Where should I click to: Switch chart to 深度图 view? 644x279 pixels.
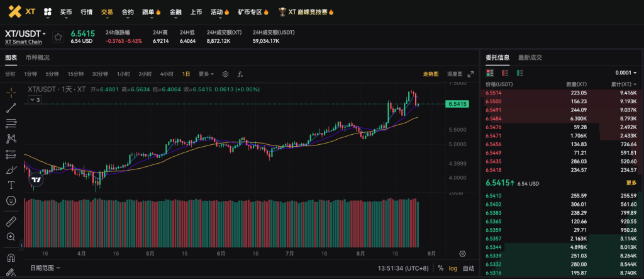(454, 74)
